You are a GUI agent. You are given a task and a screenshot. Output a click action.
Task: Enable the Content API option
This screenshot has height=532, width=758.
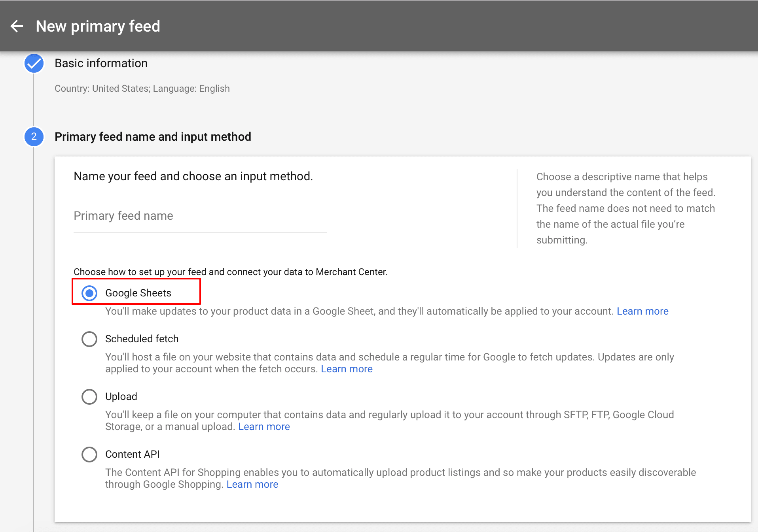pyautogui.click(x=89, y=454)
